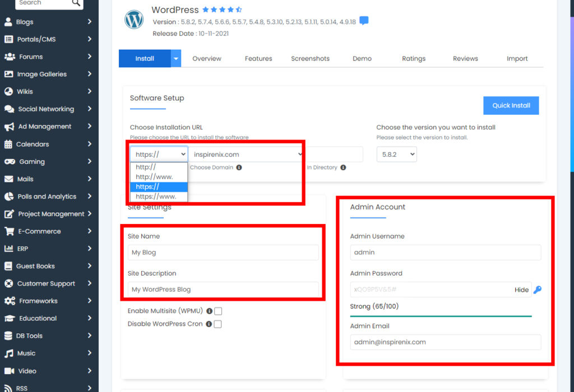Viewport: 574px width, 392px height.
Task: Open the Import tab
Action: pyautogui.click(x=517, y=58)
